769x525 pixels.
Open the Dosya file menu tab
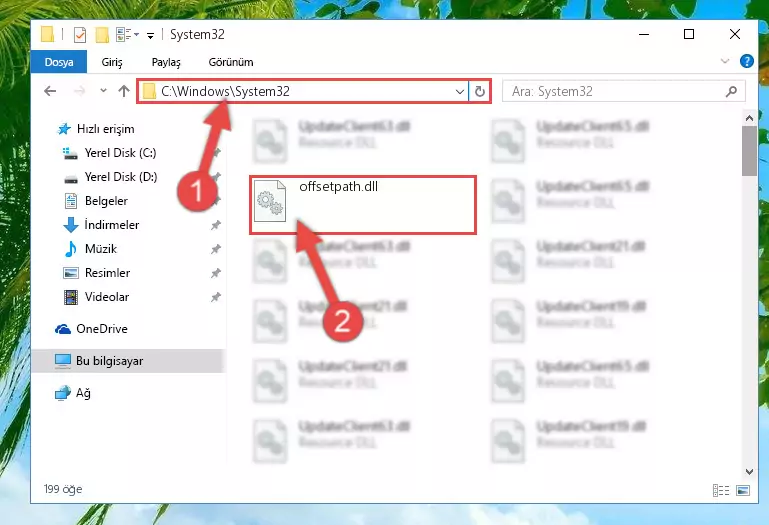pos(59,62)
